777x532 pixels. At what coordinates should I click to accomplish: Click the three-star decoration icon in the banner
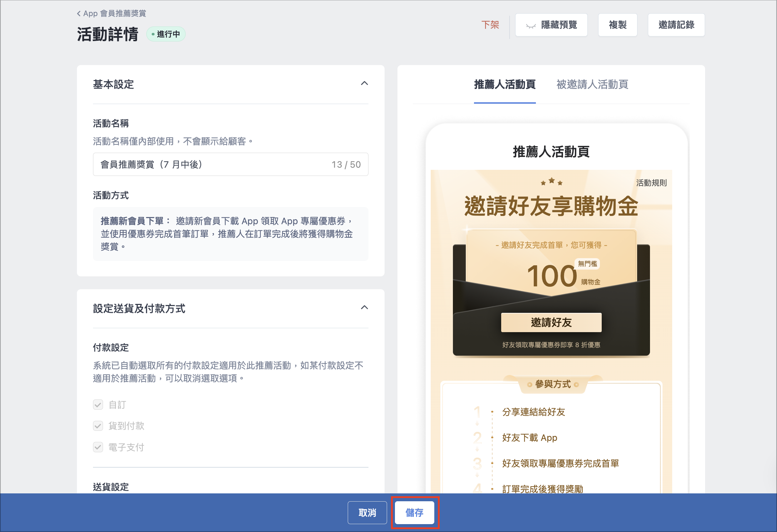click(x=552, y=182)
